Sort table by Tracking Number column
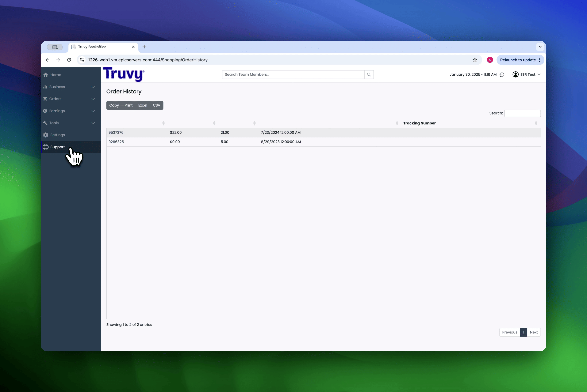Screen dimensions: 587x392 [419, 123]
